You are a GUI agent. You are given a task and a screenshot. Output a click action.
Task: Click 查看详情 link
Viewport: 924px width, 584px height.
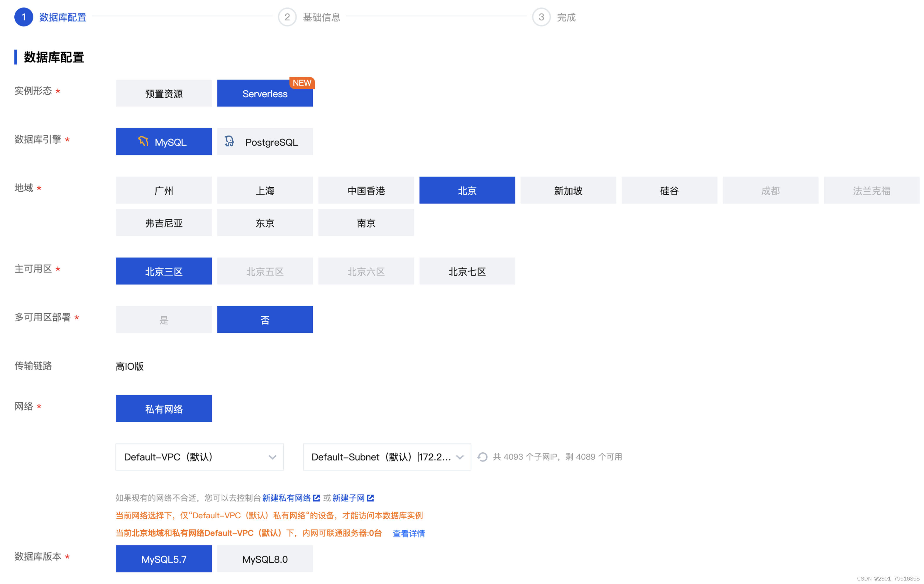(409, 533)
